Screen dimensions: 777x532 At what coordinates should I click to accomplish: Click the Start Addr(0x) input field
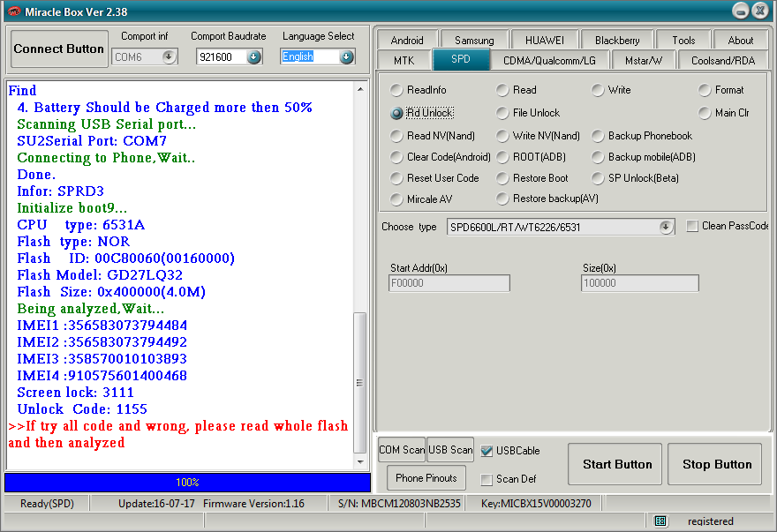(x=449, y=283)
